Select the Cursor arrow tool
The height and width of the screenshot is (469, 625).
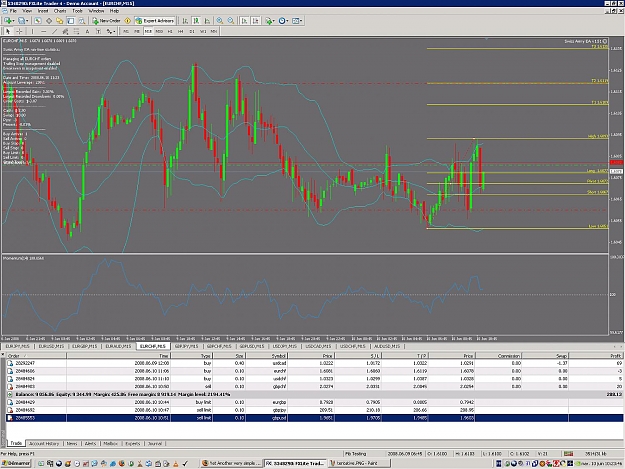(x=8, y=31)
